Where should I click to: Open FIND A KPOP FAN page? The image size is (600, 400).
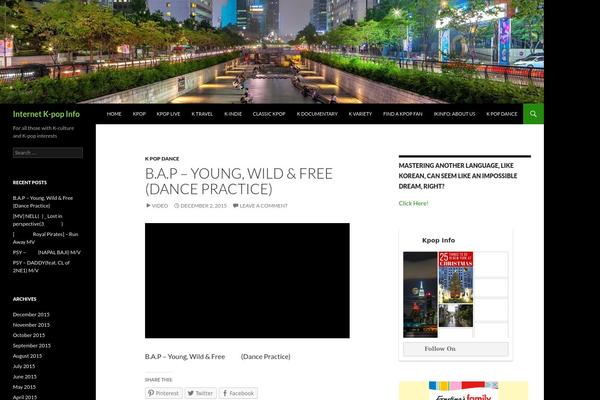(x=403, y=114)
